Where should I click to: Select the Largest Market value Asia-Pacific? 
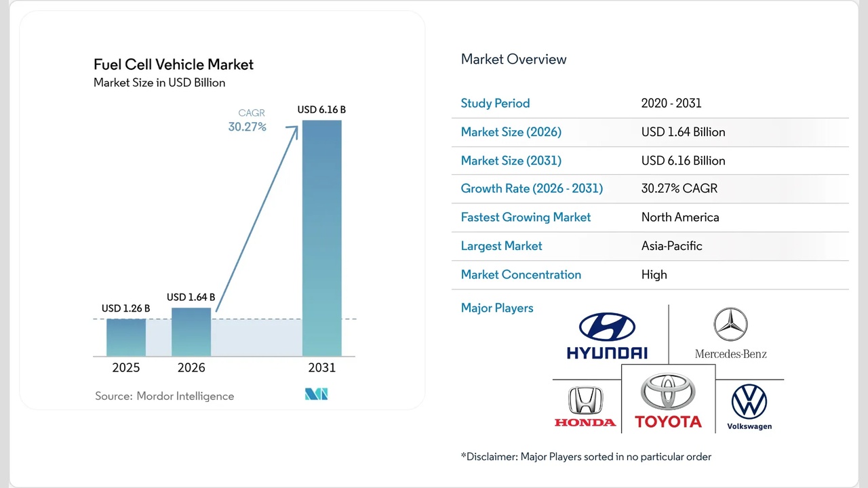coord(671,245)
